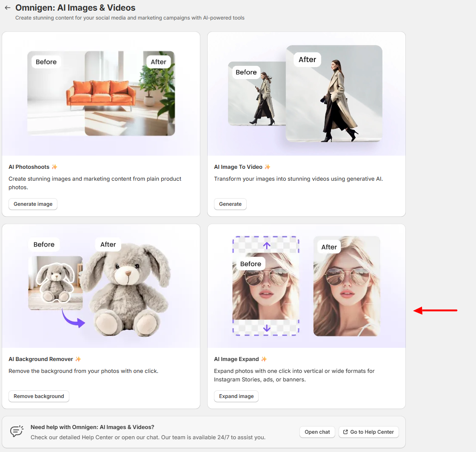Image resolution: width=476 pixels, height=452 pixels.
Task: Go to Help Center link button
Action: click(x=368, y=432)
